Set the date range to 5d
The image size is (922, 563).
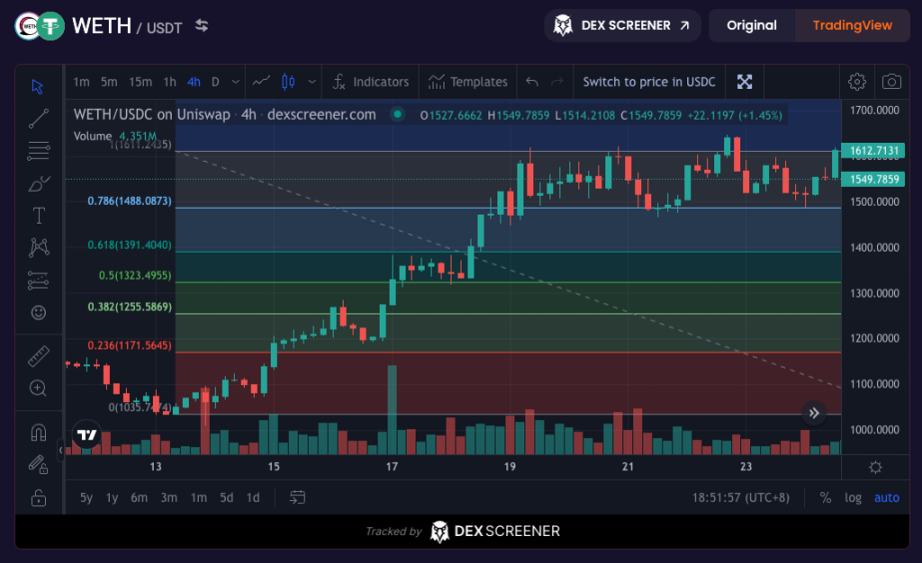tap(227, 497)
